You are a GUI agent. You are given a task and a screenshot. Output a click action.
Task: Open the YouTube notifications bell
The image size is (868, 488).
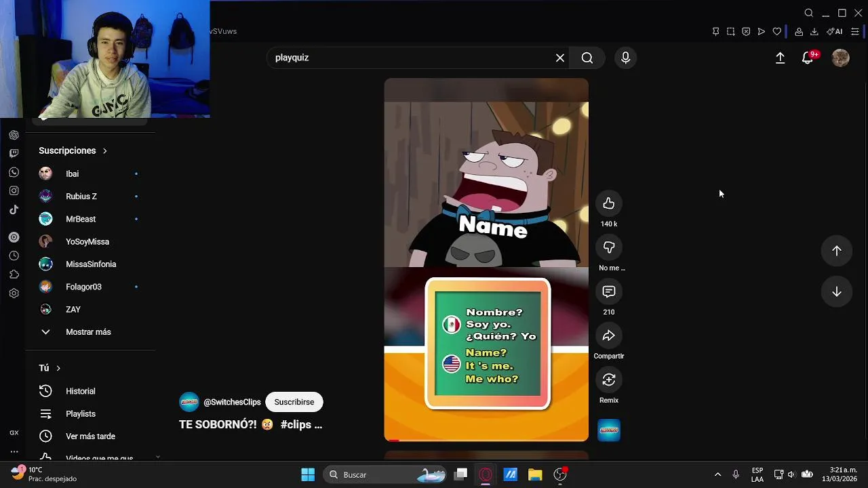point(808,58)
